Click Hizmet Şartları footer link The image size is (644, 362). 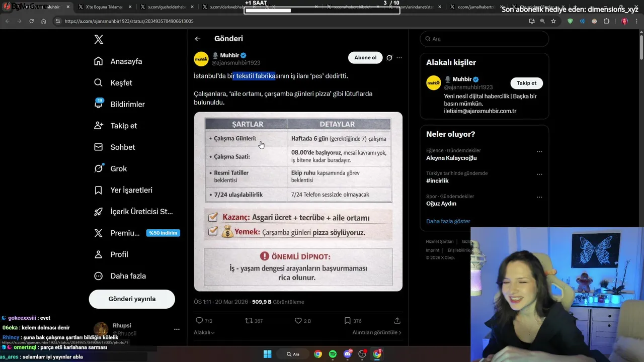click(x=439, y=242)
